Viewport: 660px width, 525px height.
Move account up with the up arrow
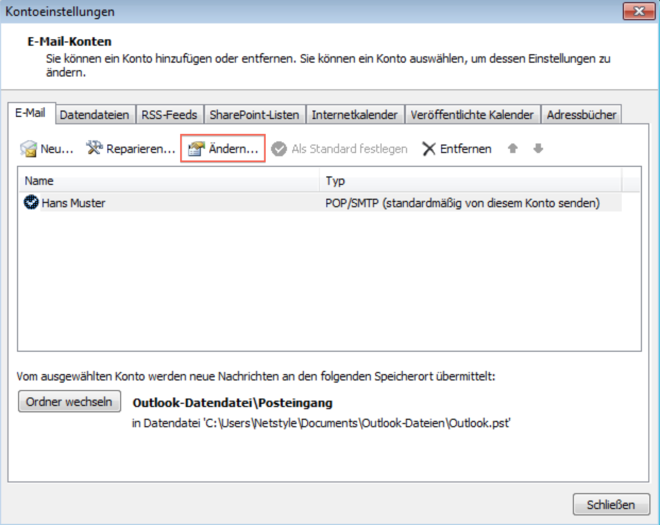point(513,149)
